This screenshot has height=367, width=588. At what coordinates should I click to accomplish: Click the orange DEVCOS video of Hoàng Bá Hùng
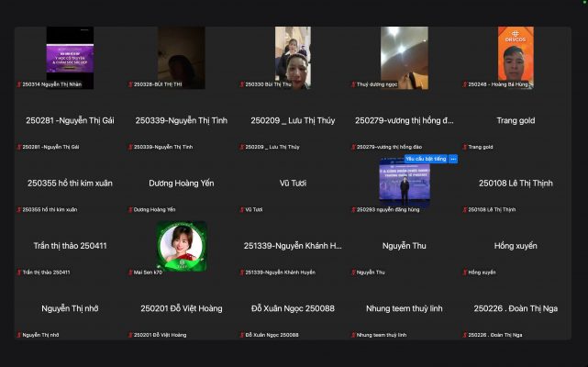(515, 57)
